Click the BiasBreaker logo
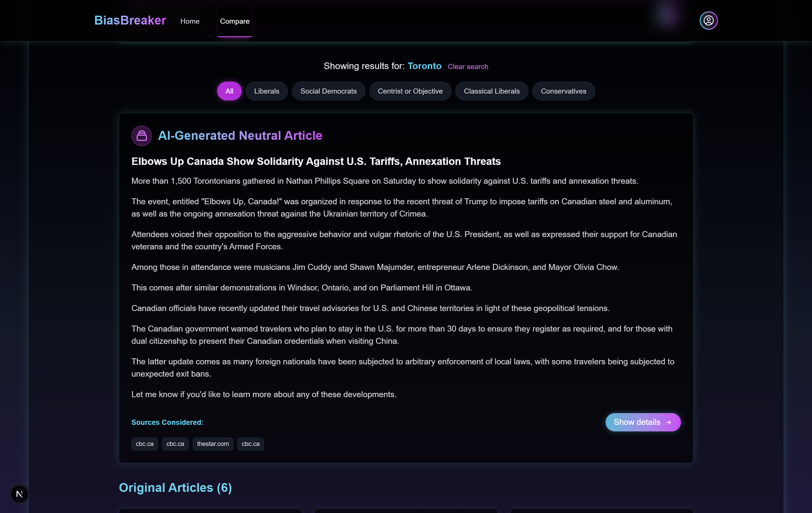 (x=130, y=21)
